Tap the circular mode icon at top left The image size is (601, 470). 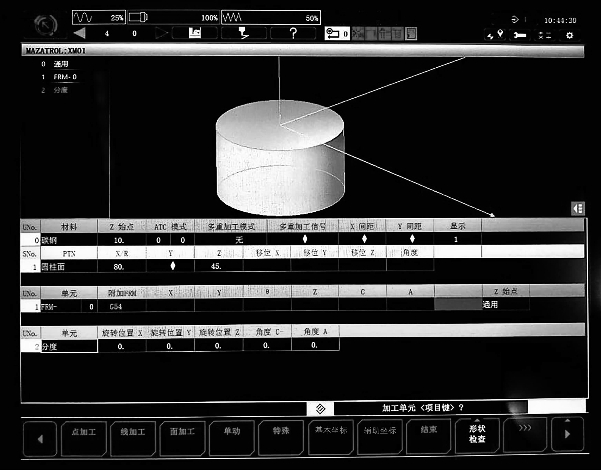click(46, 25)
